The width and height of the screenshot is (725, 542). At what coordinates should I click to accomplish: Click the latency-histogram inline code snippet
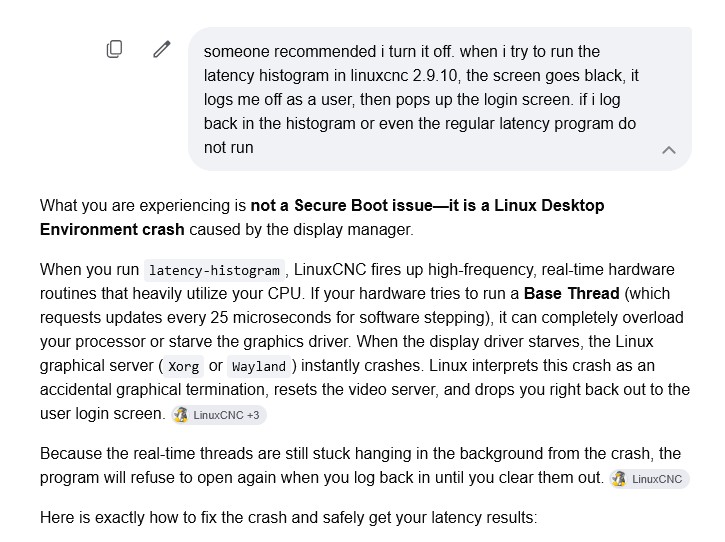pyautogui.click(x=215, y=270)
